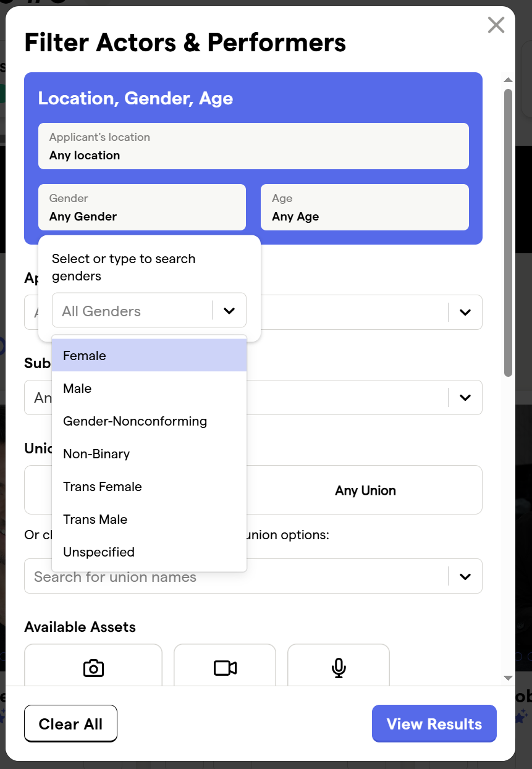
Task: Choose Non-Binary from gender list
Action: pyautogui.click(x=150, y=454)
